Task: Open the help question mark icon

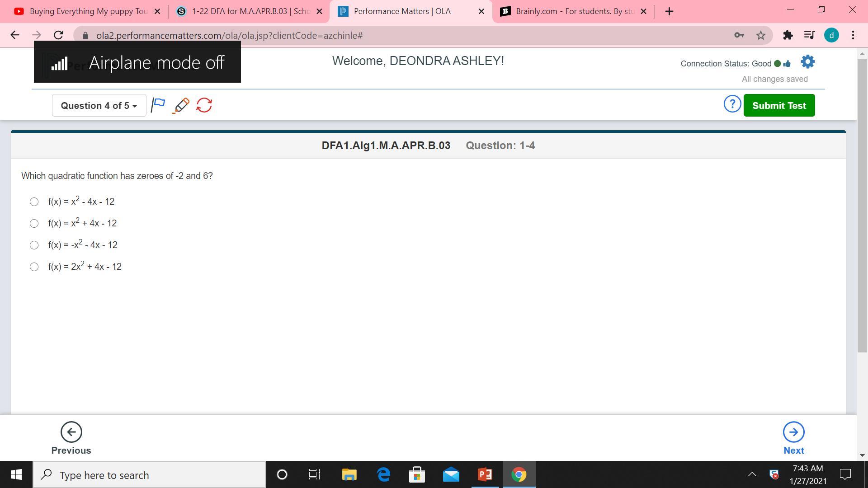Action: click(732, 104)
